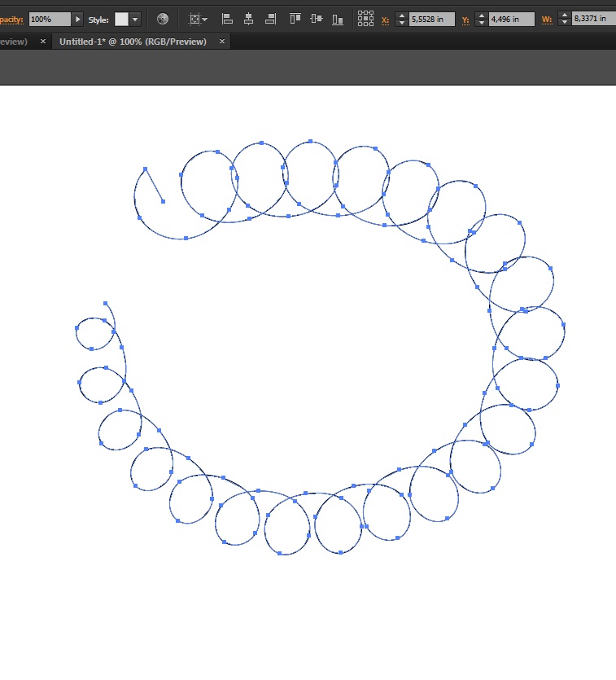The width and height of the screenshot is (616, 680).
Task: Click the X field showing 5,5528 in
Action: pyautogui.click(x=431, y=19)
